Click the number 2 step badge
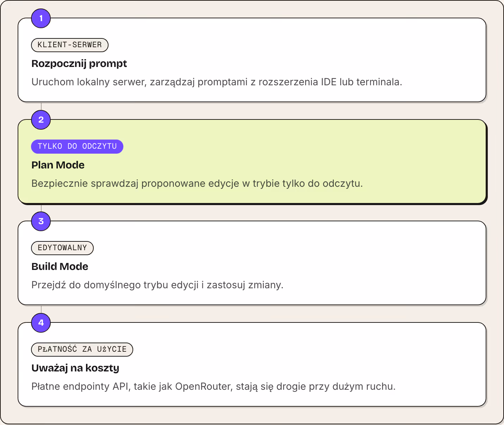The image size is (504, 425). click(41, 120)
